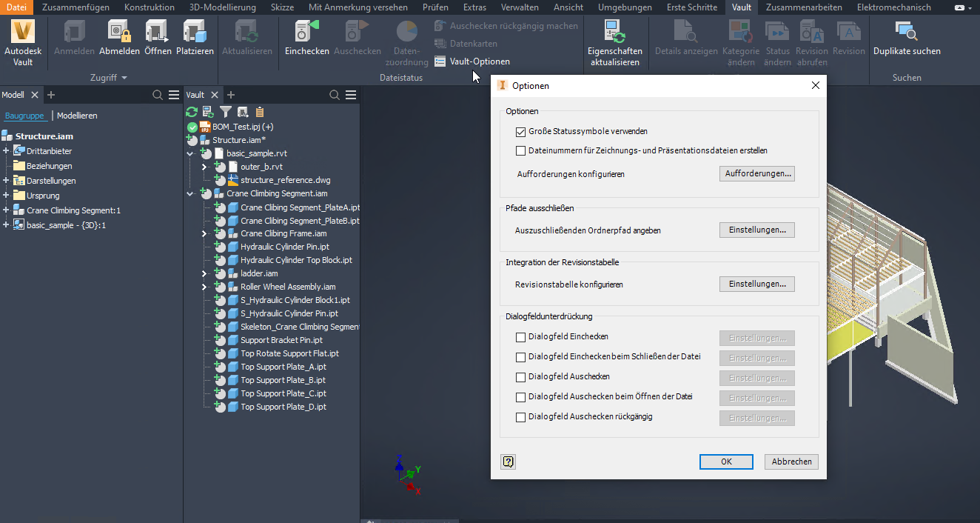Click the Autodesk Vault ribbon icon
Viewport: 980px width, 523px height.
[x=23, y=32]
